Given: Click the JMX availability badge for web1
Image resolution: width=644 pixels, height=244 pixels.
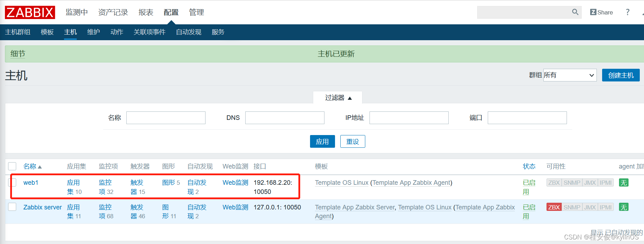Looking at the screenshot, I should pos(590,183).
